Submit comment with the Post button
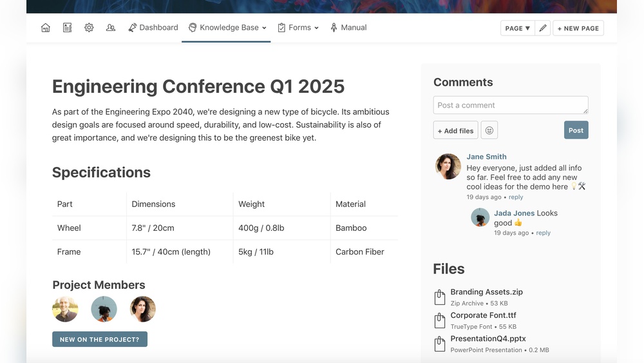 coord(576,130)
